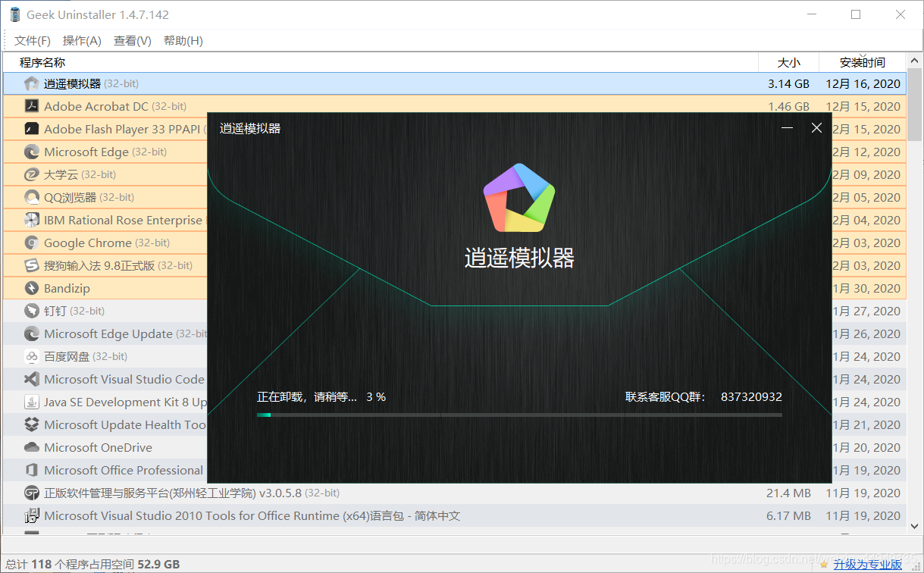Open the 查看(V) menu
The height and width of the screenshot is (573, 924).
click(x=133, y=41)
